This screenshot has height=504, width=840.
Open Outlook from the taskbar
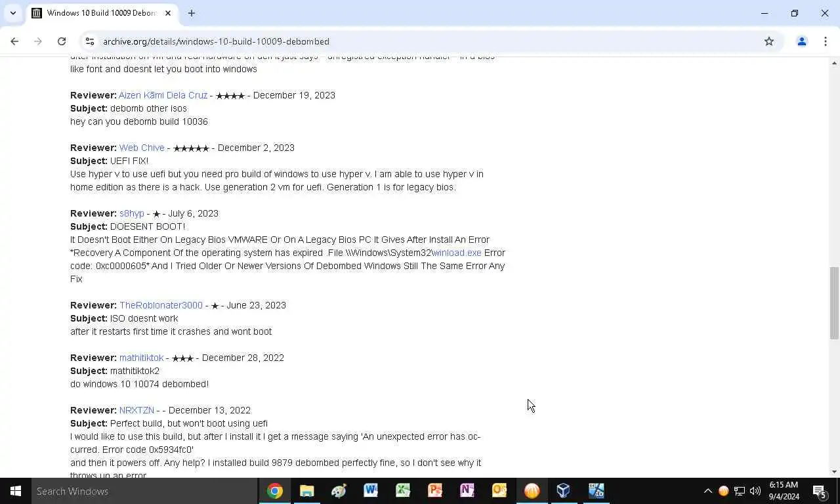(499, 491)
